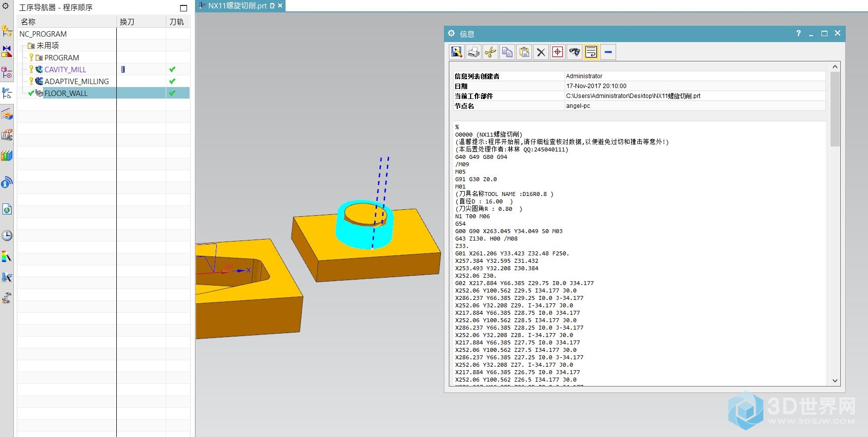Viewport: 868px width, 437px height.
Task: Click the CAVITY_MILL tool change icon
Action: point(123,69)
